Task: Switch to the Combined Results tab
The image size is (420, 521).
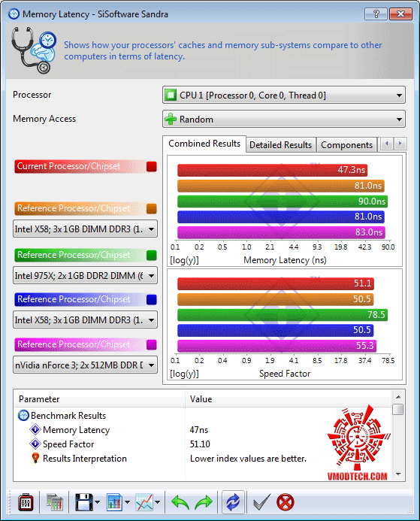Action: click(x=204, y=144)
